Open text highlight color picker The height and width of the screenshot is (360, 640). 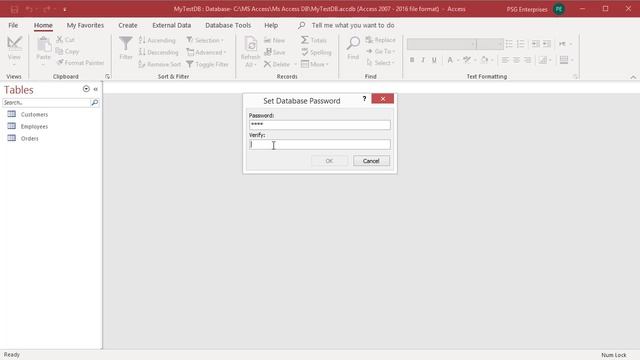pyautogui.click(x=469, y=60)
